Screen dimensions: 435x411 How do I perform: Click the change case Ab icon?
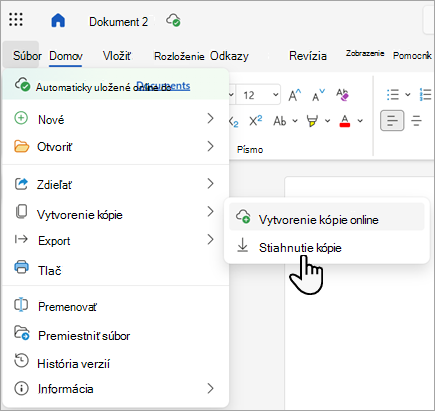click(x=280, y=121)
